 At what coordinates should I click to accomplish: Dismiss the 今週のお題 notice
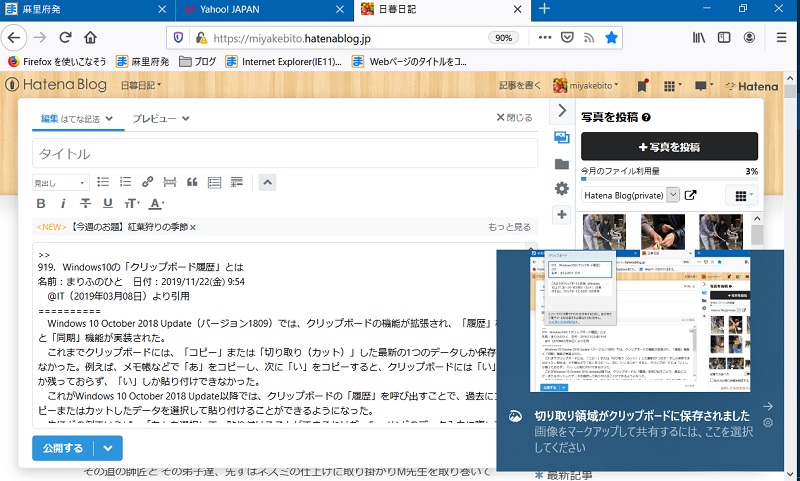[x=193, y=227]
